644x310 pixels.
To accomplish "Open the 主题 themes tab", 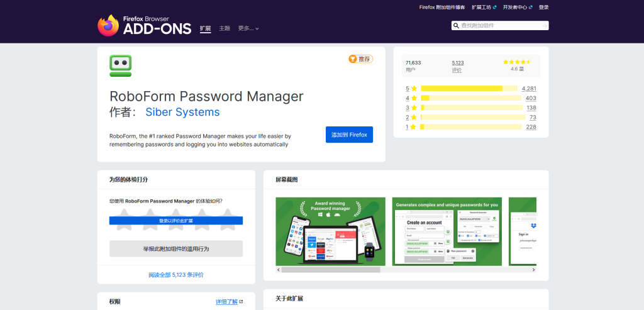I will [225, 28].
